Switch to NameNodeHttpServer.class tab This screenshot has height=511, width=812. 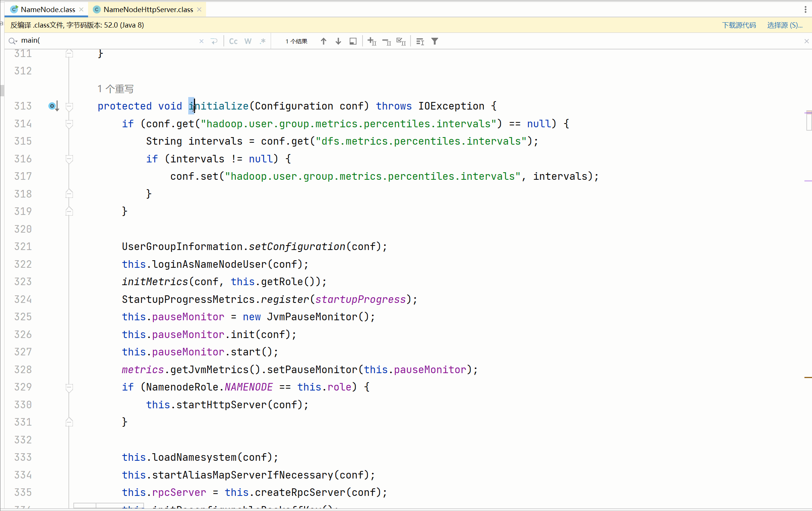pos(148,9)
